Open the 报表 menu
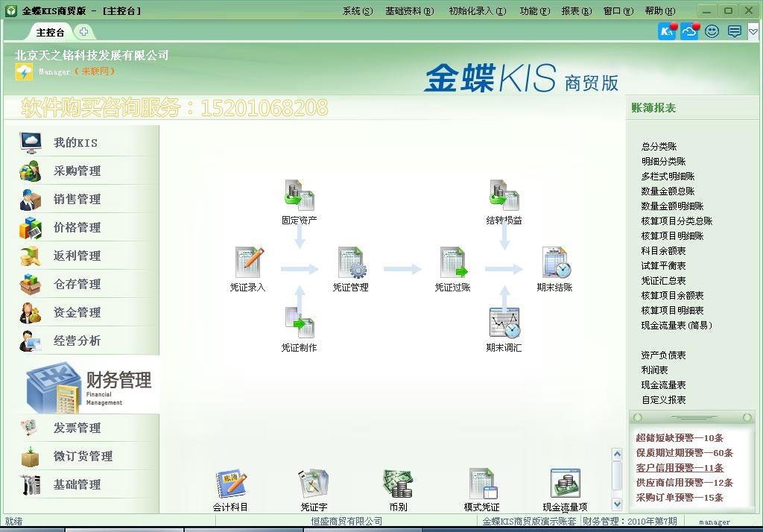Screen dimensions: 763x532 (576, 10)
